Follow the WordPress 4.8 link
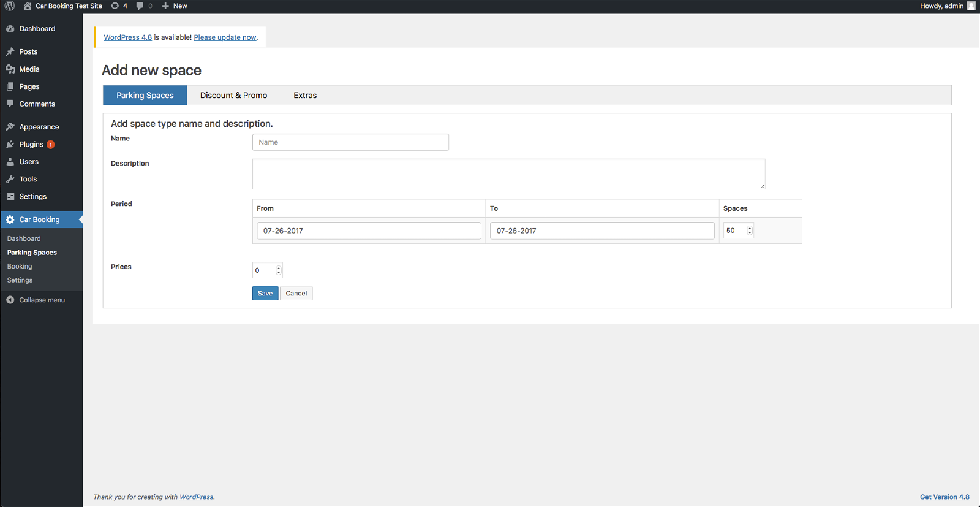 (127, 37)
